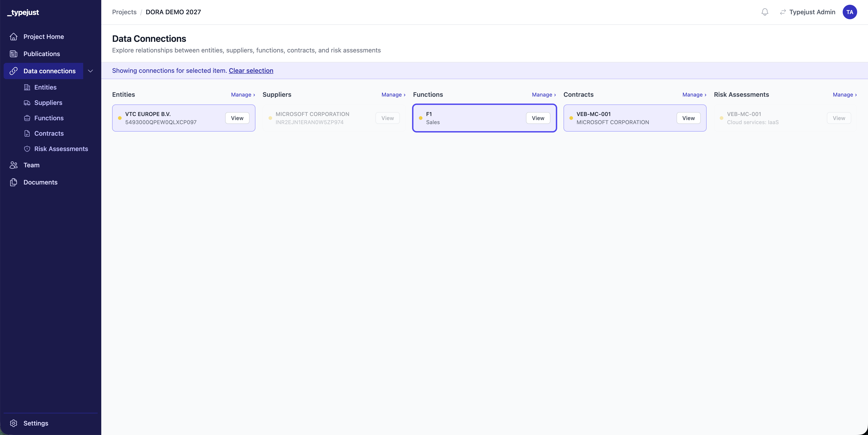This screenshot has height=435, width=868.
Task: Open Settings via the gear icon
Action: tap(14, 423)
